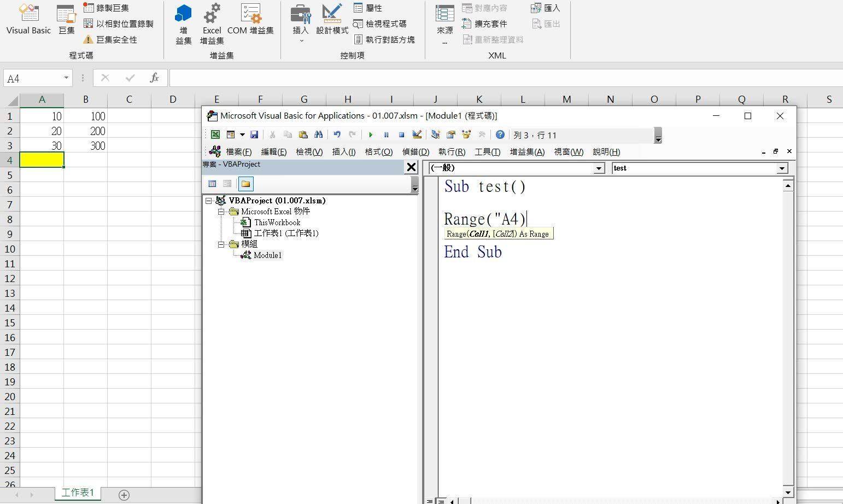Select cell A1 containing 10

[x=42, y=116]
